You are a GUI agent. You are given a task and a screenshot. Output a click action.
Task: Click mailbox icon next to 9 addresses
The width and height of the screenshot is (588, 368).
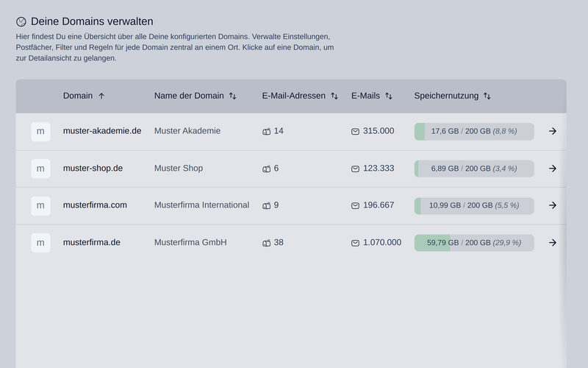coord(266,206)
